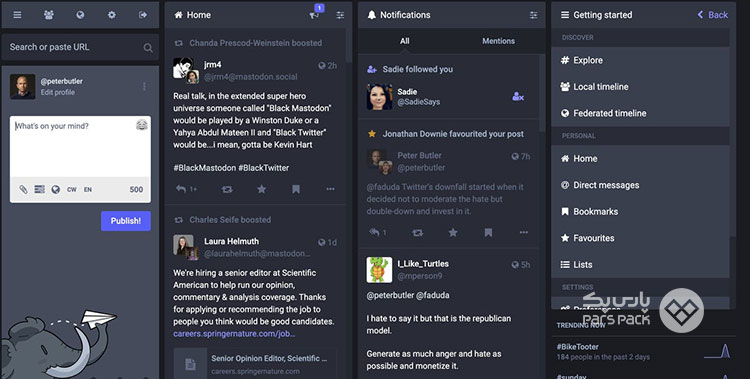Viewport: 750px width, 379px height.
Task: Select the All notifications tab
Action: (x=405, y=41)
